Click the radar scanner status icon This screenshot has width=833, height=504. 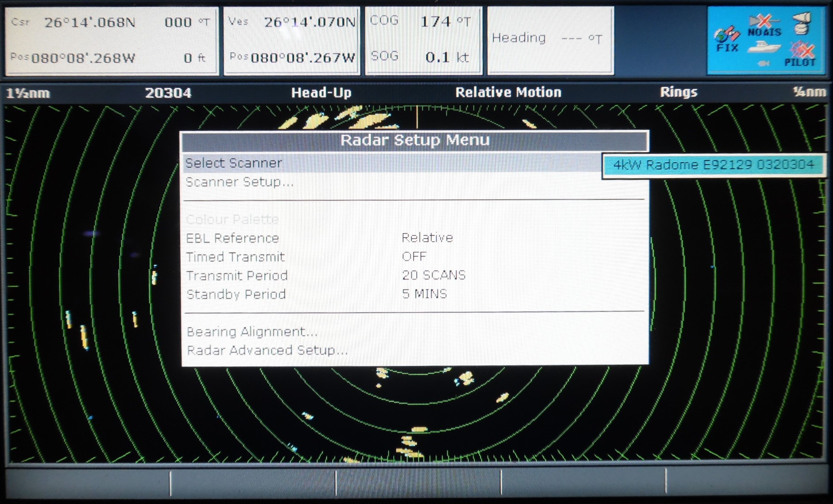802,23
